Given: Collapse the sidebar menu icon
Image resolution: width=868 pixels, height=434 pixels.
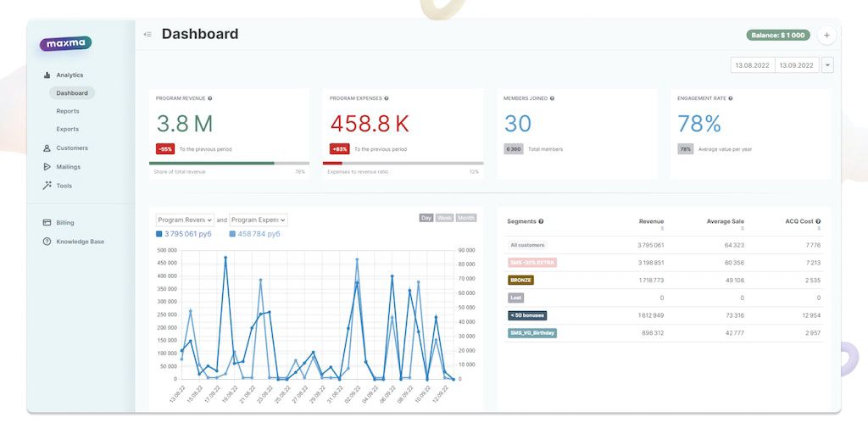Looking at the screenshot, I should click(x=147, y=35).
